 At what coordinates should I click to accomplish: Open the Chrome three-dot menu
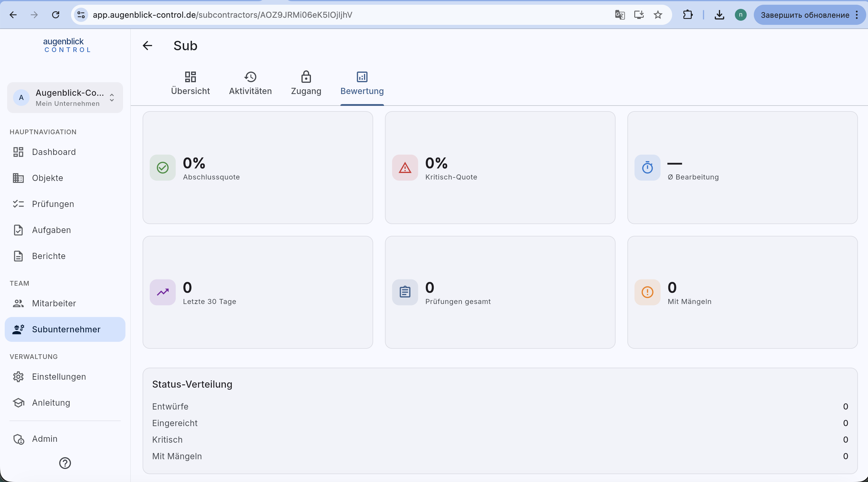(857, 15)
